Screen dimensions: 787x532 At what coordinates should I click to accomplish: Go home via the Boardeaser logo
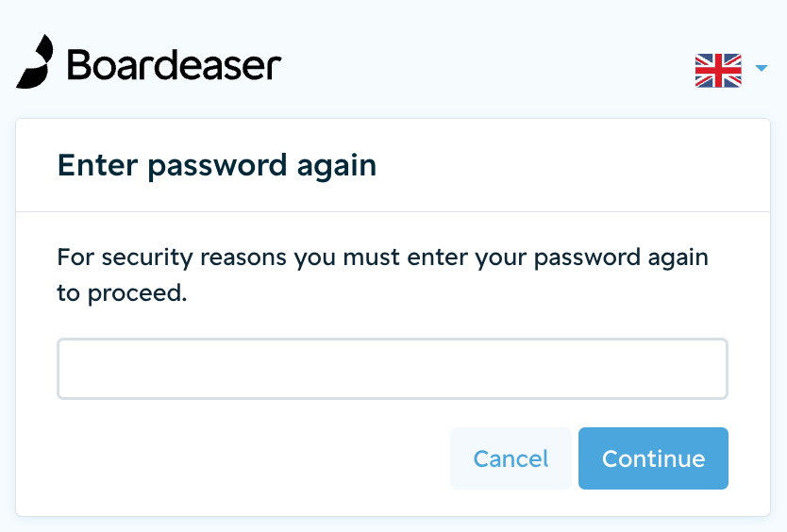[x=149, y=61]
